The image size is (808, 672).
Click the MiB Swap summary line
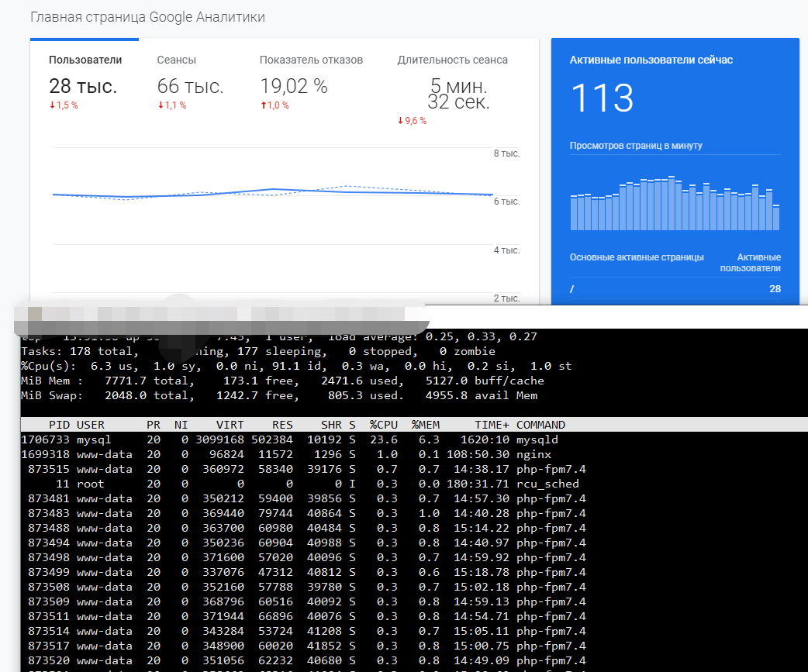pos(279,395)
